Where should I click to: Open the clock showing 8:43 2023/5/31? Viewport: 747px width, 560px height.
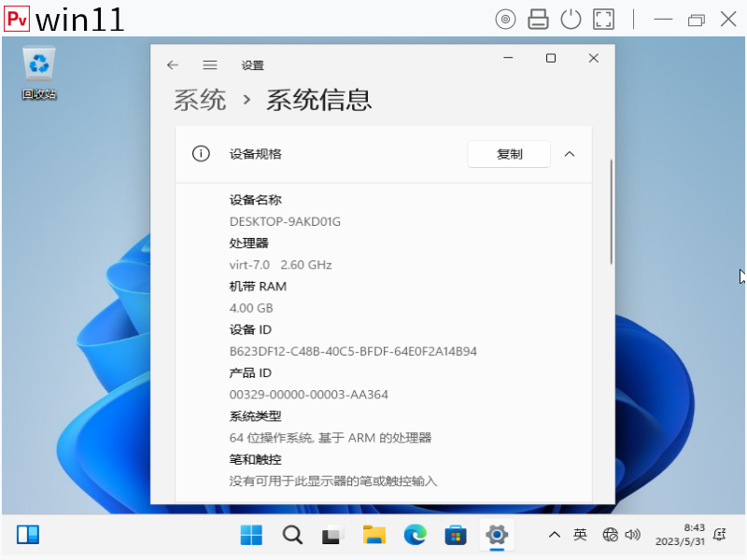680,535
